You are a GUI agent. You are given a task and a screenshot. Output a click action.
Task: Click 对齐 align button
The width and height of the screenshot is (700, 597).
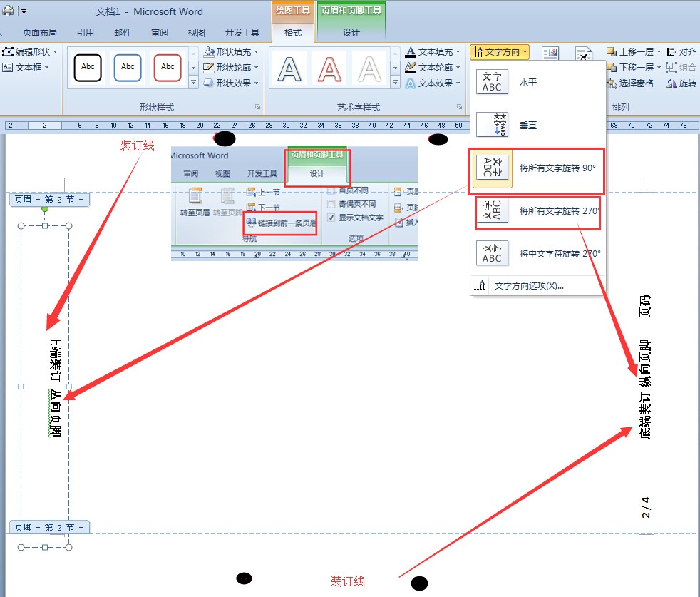click(681, 52)
